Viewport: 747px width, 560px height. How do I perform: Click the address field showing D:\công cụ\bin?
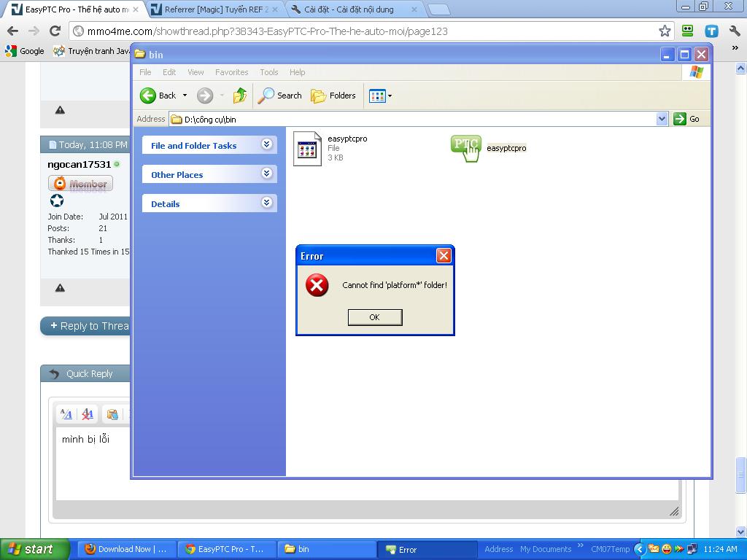(x=413, y=119)
